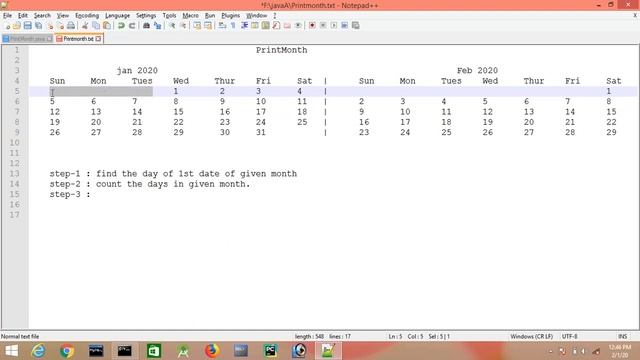This screenshot has width=640, height=360.
Task: Toggle synchronize horizontal scrolling icon
Action: tap(208, 26)
